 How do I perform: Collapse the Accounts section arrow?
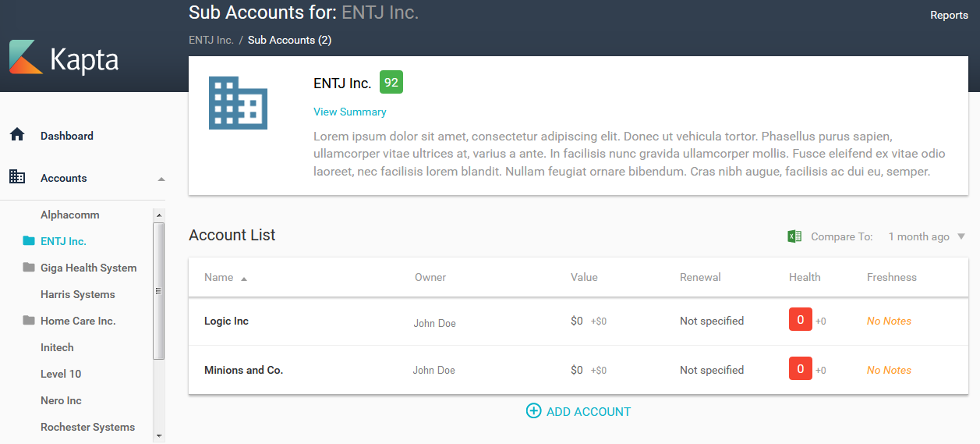point(161,179)
